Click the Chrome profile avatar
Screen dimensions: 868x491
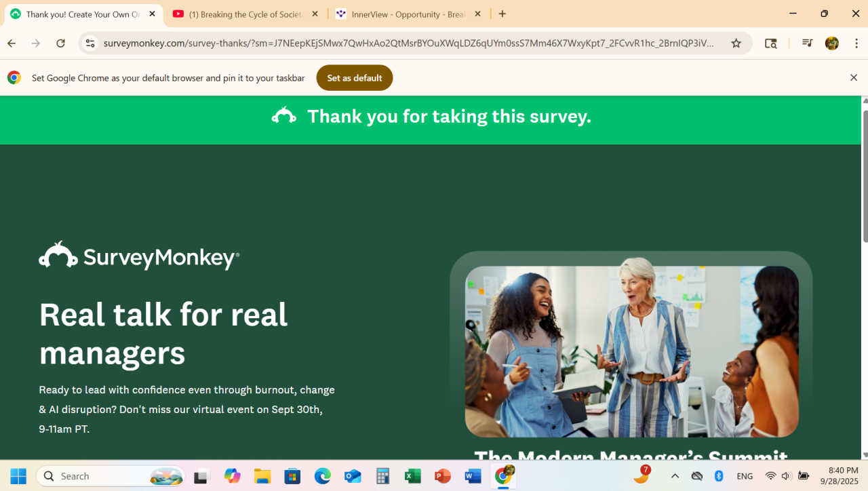(x=832, y=43)
